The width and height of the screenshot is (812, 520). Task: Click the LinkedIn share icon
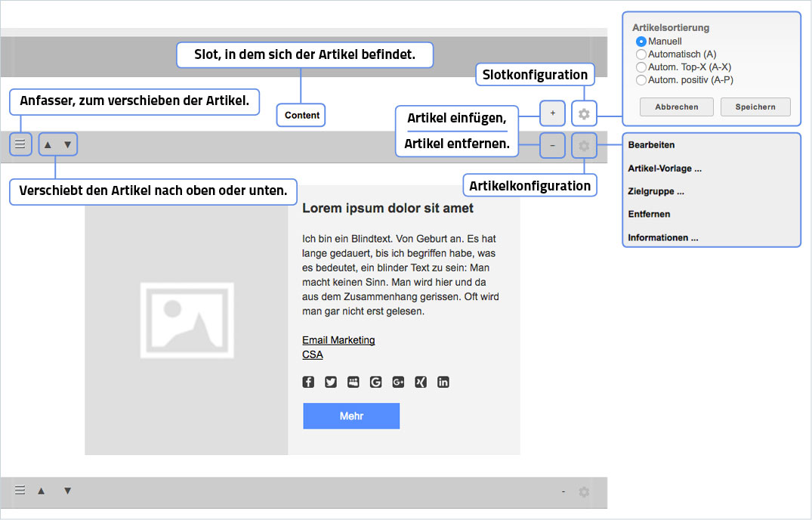pos(443,382)
